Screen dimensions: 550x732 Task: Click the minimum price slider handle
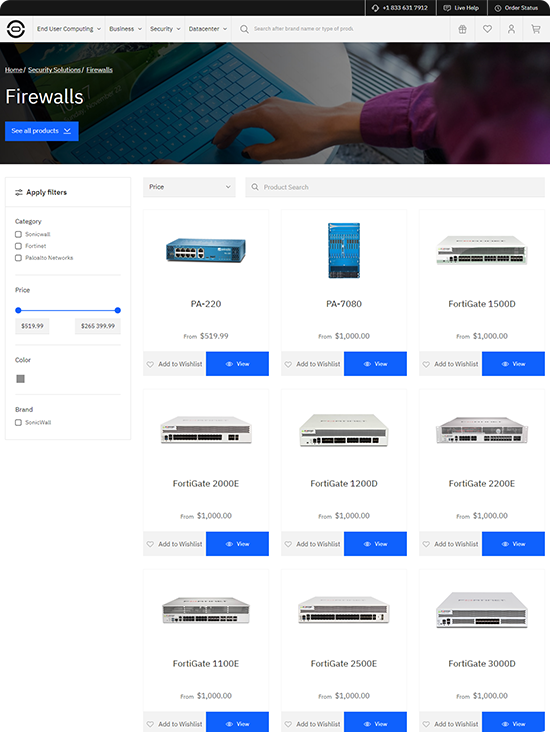18,310
